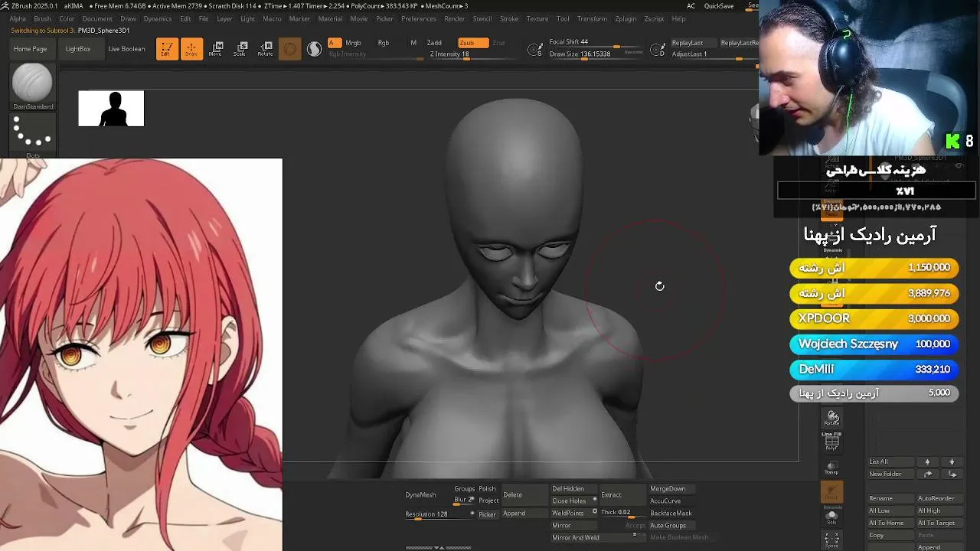Viewport: 980px width, 551px height.
Task: Activate Edit mode button
Action: coord(167,49)
